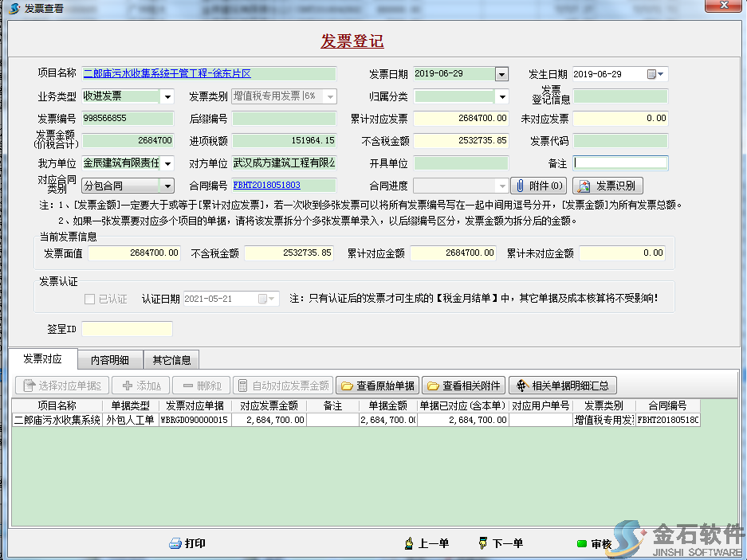The height and width of the screenshot is (560, 747).
Task: Open 查看相关附件 via its folder icon
Action: [x=431, y=385]
